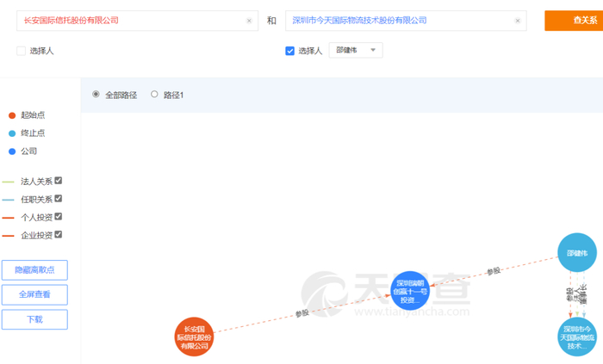Uncheck the checked 选择人 checkbox
The width and height of the screenshot is (603, 364).
pos(290,51)
